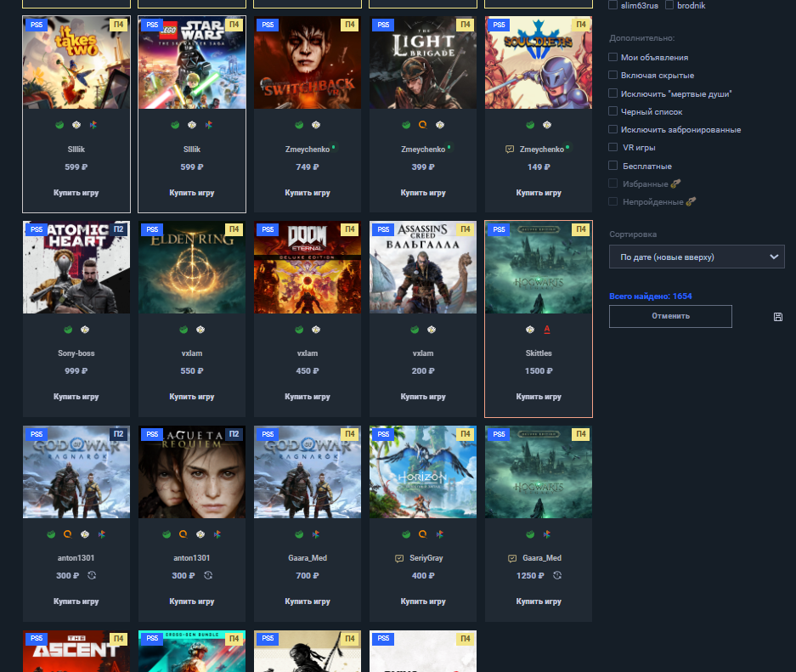Click 'Купить игру' on Horizon card
This screenshot has height=672, width=796.
(423, 601)
